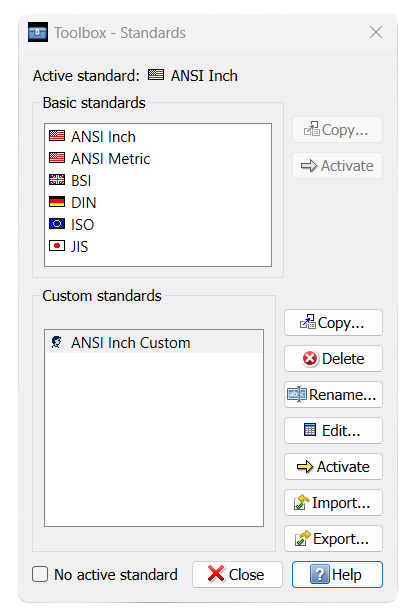
Task: Close the dialog using the Close button
Action: click(237, 574)
